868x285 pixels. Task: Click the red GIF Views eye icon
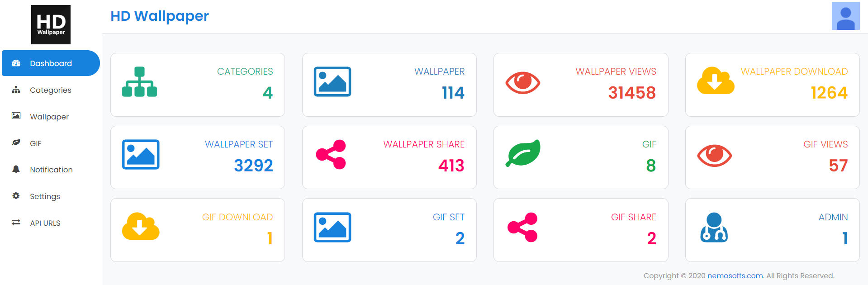pyautogui.click(x=714, y=156)
